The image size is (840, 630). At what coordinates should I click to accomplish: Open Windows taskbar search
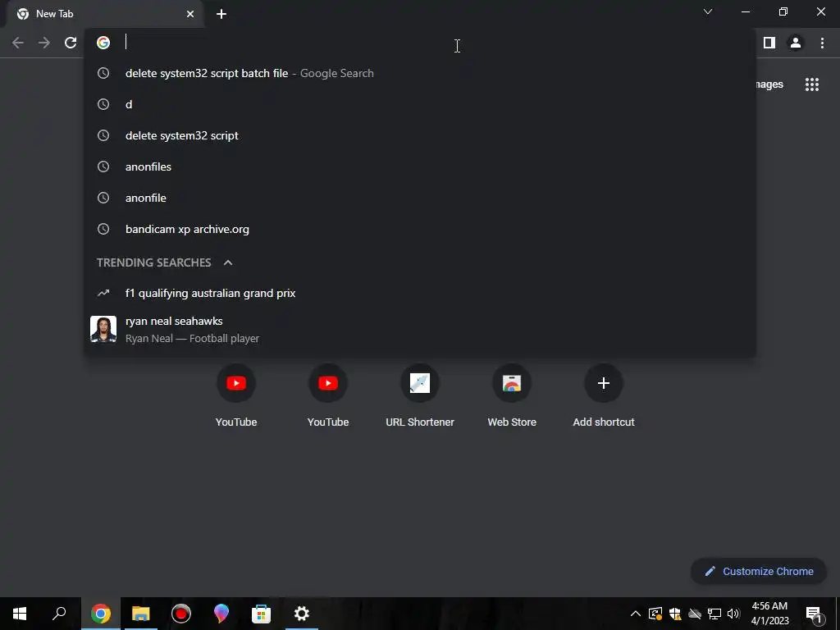pyautogui.click(x=59, y=614)
